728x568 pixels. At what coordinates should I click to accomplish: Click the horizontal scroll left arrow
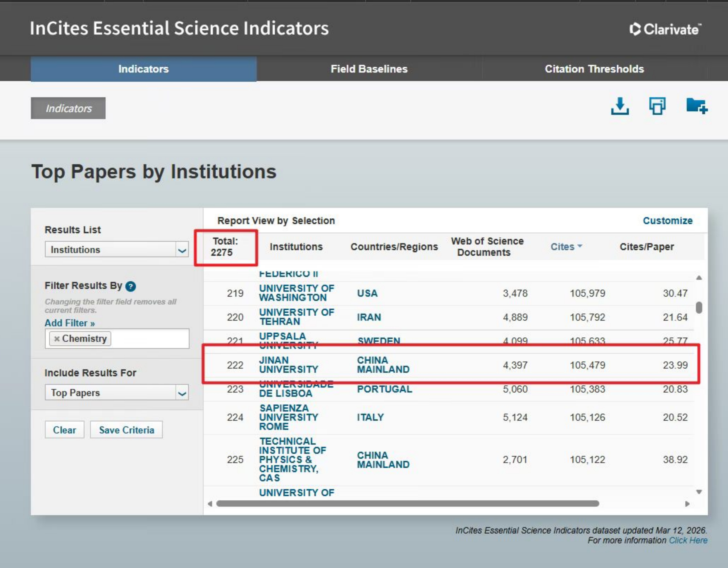click(x=210, y=504)
